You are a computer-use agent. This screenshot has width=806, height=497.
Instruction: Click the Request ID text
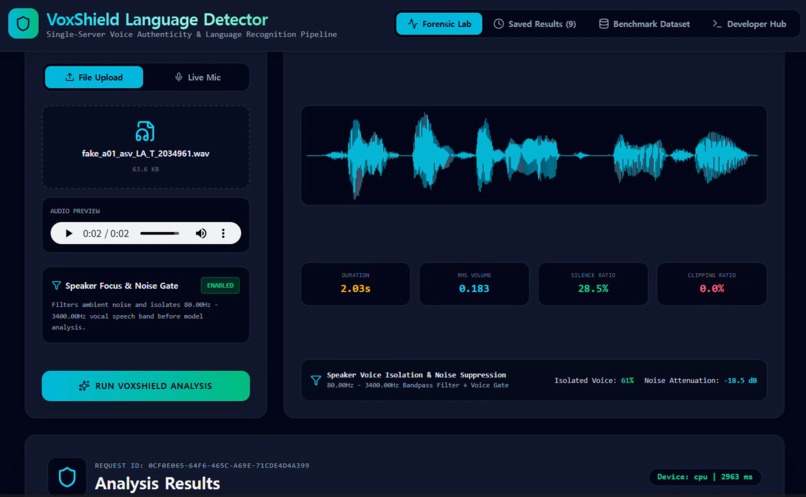point(202,466)
